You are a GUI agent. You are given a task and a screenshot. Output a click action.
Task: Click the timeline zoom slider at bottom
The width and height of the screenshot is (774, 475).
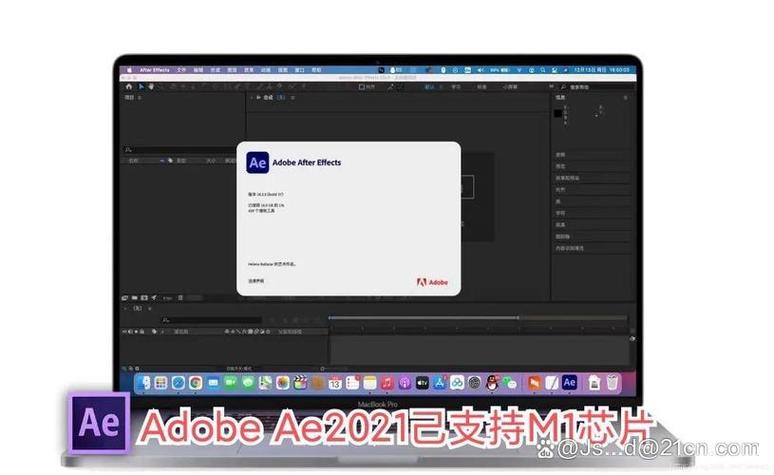click(x=322, y=368)
